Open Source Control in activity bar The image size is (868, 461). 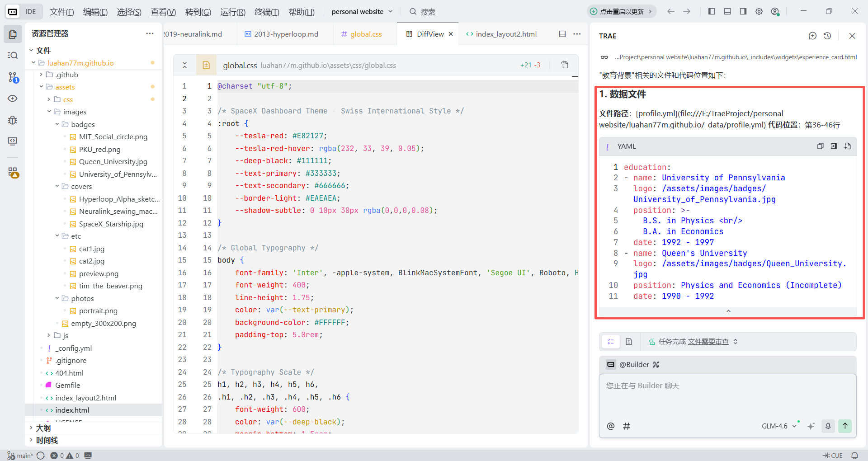click(13, 77)
